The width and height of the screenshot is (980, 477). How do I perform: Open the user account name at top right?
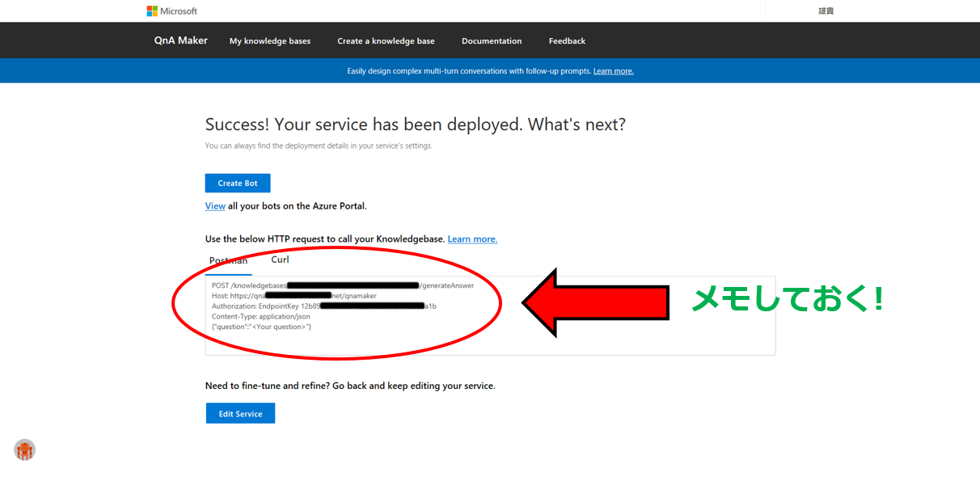pyautogui.click(x=826, y=11)
